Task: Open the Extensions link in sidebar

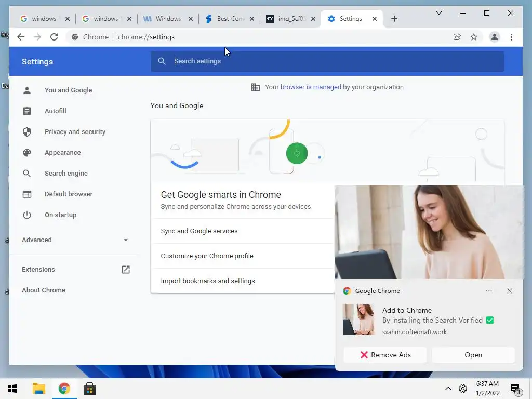Action: 38,270
